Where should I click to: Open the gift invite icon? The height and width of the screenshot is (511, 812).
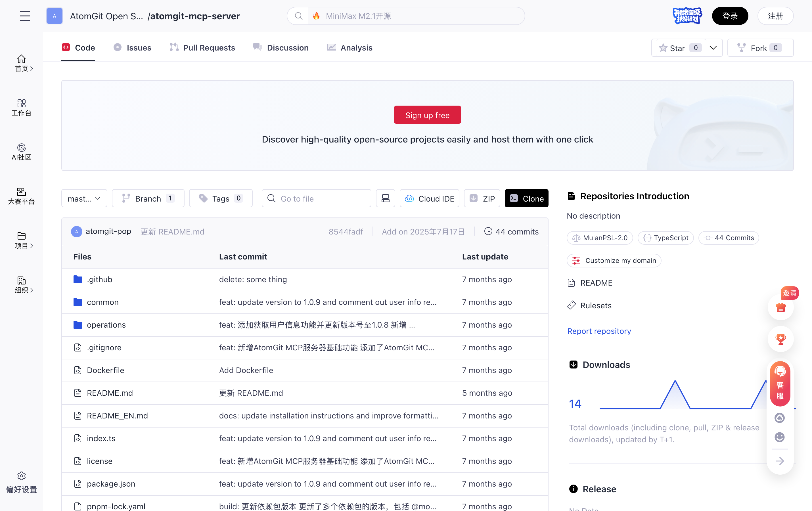[x=780, y=307]
